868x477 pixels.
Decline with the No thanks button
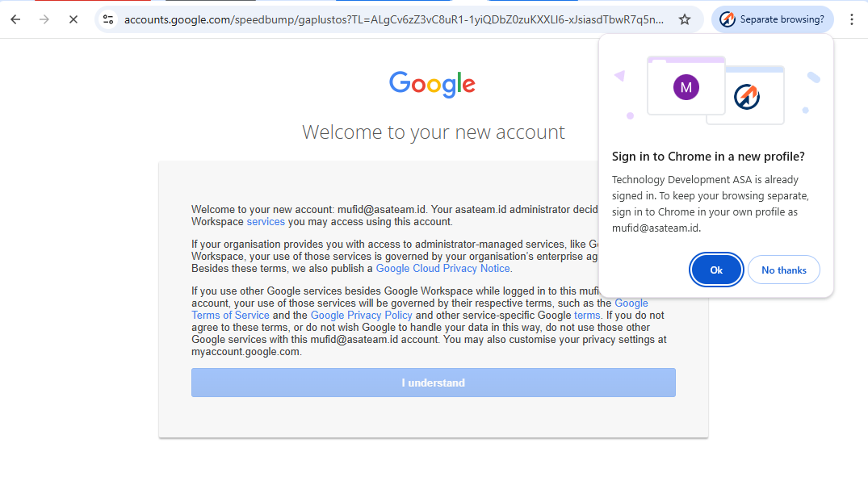(x=783, y=270)
